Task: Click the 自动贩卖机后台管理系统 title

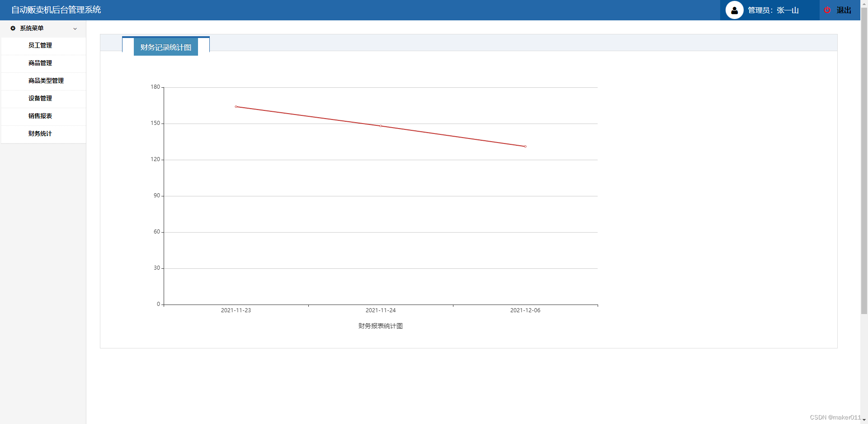Action: pos(56,10)
